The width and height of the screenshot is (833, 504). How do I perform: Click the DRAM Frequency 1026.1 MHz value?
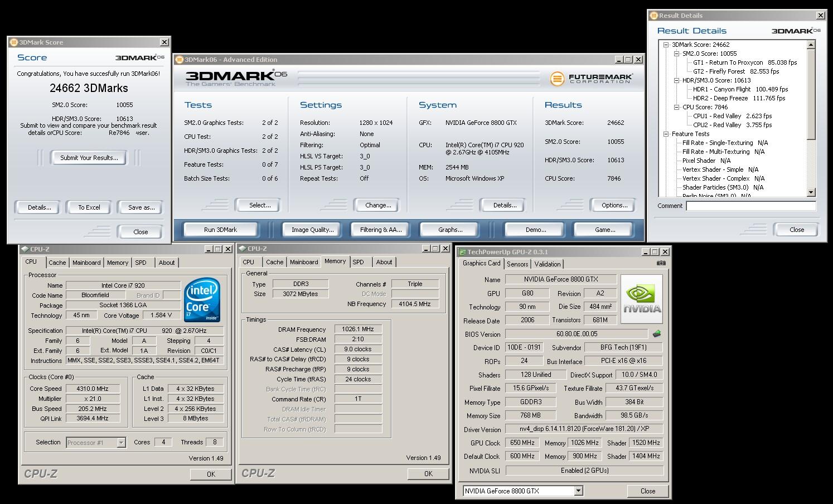358,329
